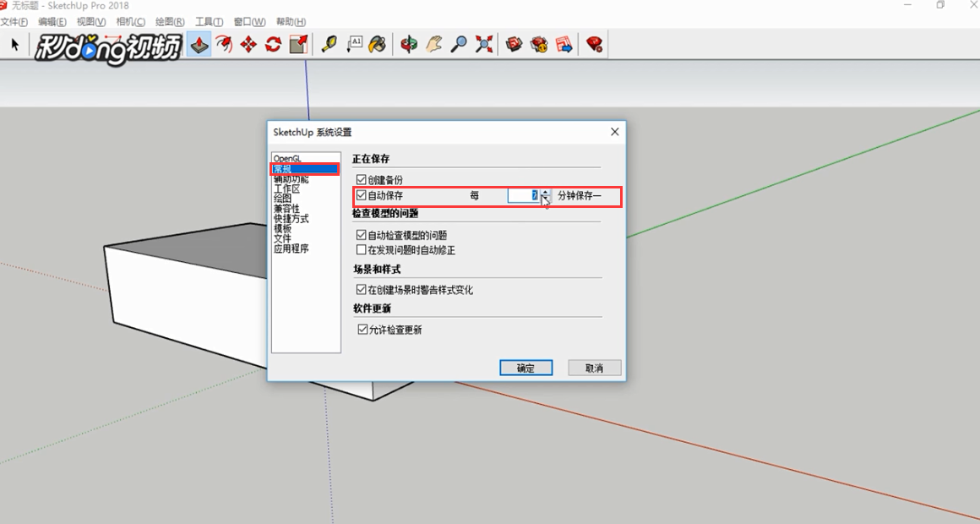The image size is (980, 524).
Task: Choose the Move tool
Action: (248, 45)
